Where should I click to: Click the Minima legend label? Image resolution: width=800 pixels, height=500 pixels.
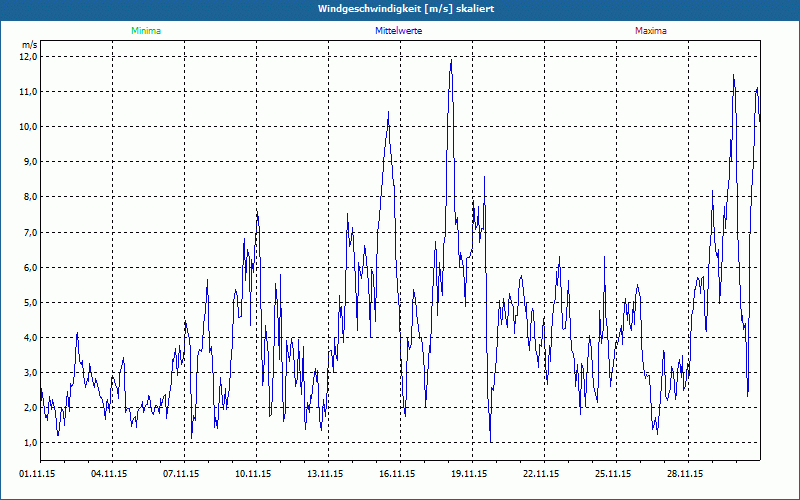coord(146,31)
